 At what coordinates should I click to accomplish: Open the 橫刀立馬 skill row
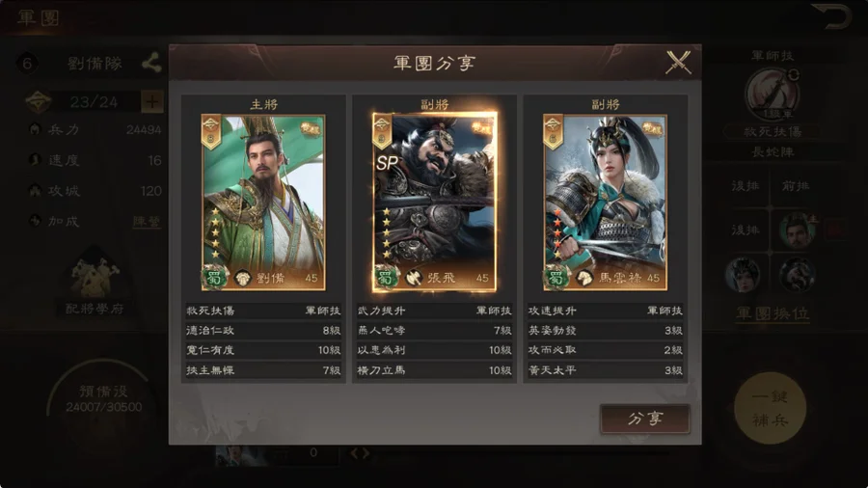tap(435, 370)
